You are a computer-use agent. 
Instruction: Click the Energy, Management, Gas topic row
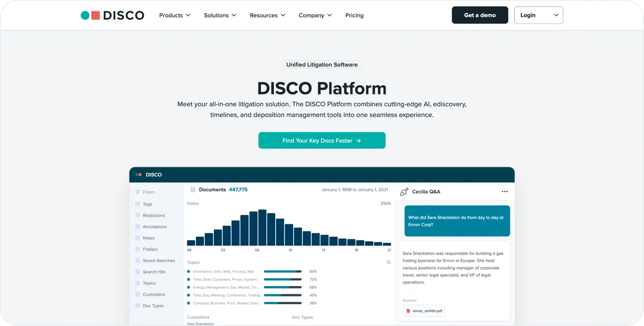click(x=252, y=287)
